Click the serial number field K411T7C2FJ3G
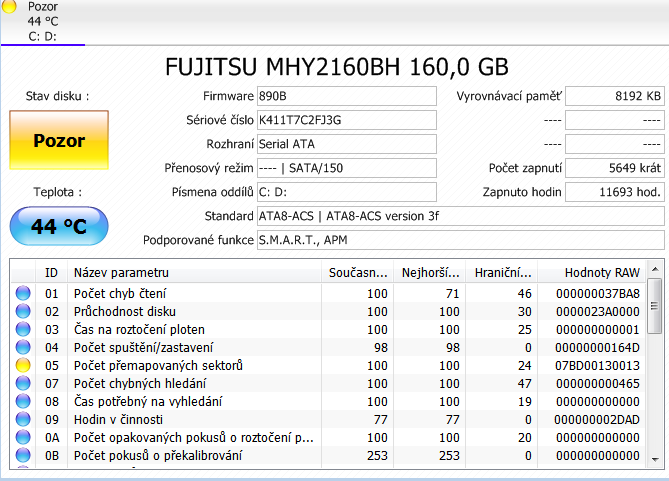Screen dimensions: 669x481 (x=346, y=120)
